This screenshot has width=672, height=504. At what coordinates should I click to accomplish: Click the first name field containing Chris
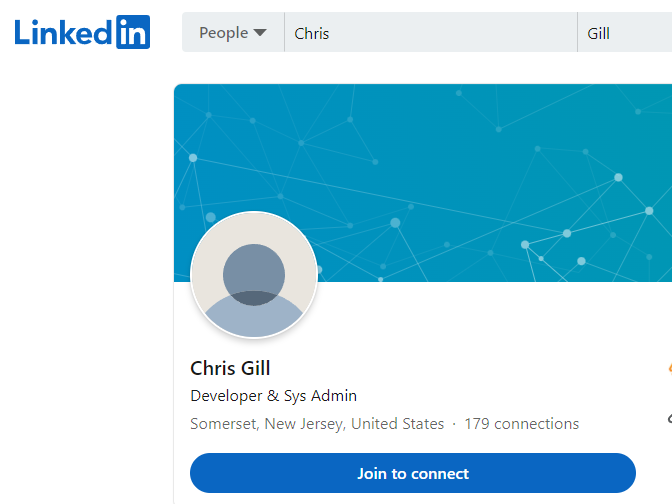pyautogui.click(x=431, y=33)
